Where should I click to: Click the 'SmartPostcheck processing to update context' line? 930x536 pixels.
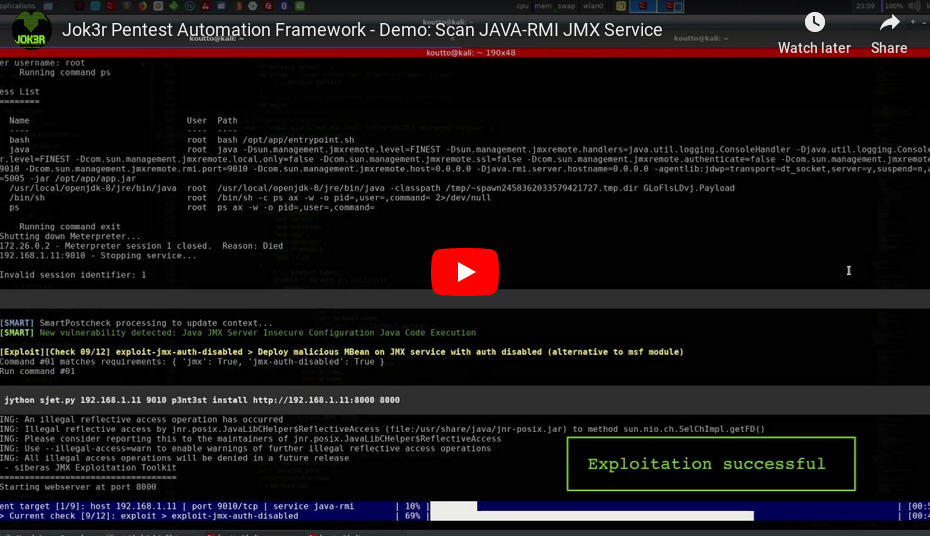pyautogui.click(x=136, y=323)
